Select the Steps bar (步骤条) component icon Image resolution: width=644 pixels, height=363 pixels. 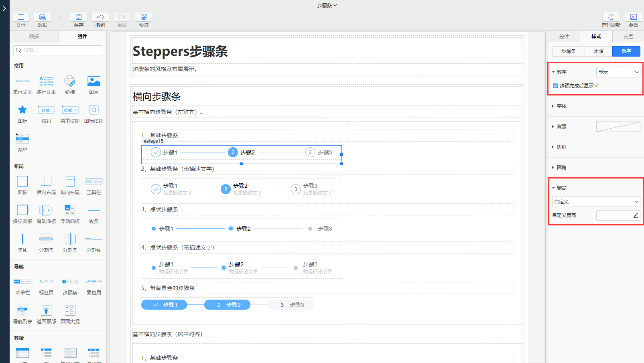pyautogui.click(x=70, y=282)
